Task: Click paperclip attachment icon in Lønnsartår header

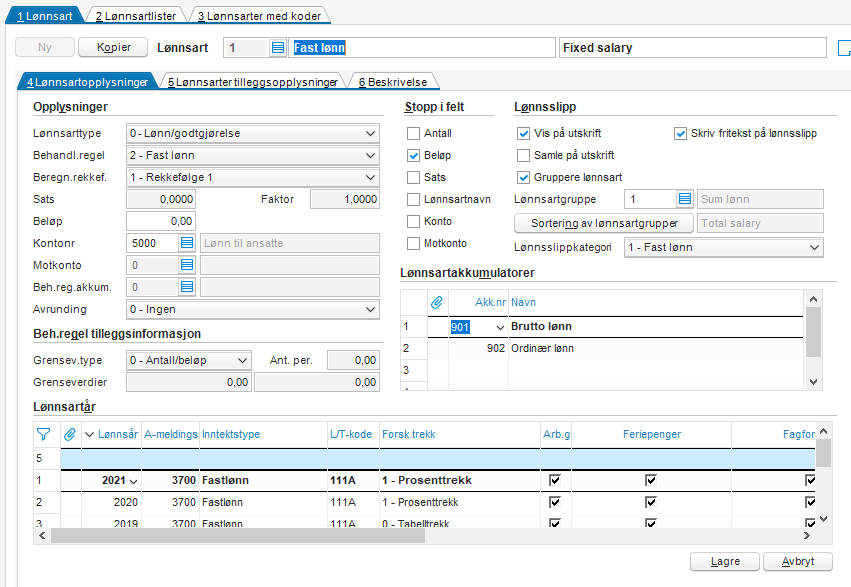Action: (x=70, y=434)
